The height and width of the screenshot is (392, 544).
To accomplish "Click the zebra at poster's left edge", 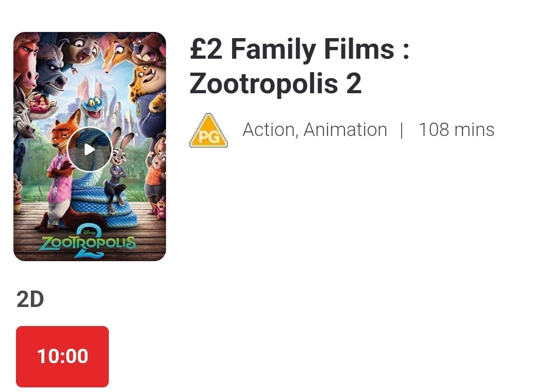I will tap(22, 116).
